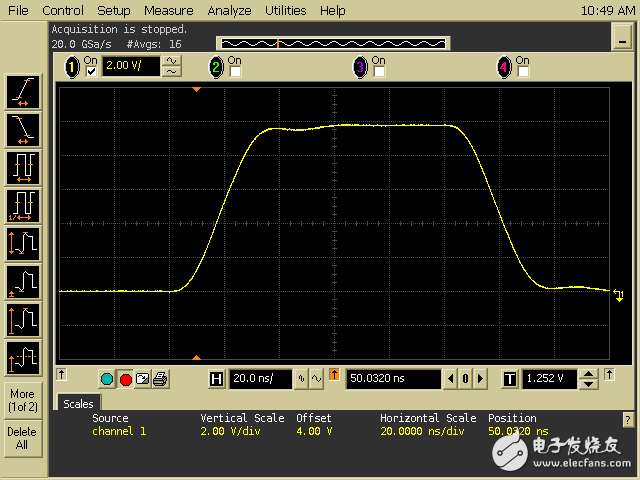Click the cyan run acquisition button

click(107, 379)
